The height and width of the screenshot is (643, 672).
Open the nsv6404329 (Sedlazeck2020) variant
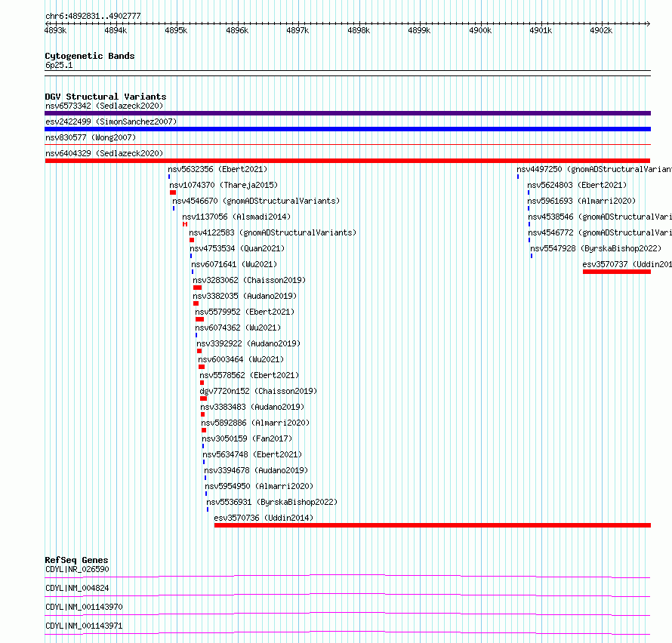click(104, 153)
